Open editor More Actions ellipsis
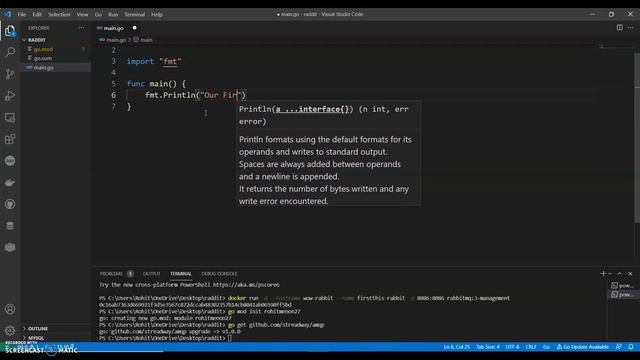640x360 pixels. tap(631, 28)
